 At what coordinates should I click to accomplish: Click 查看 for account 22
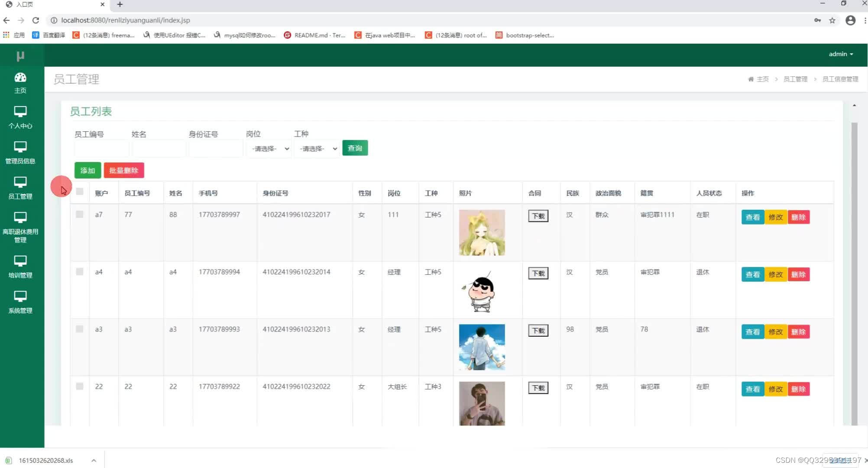pos(753,389)
